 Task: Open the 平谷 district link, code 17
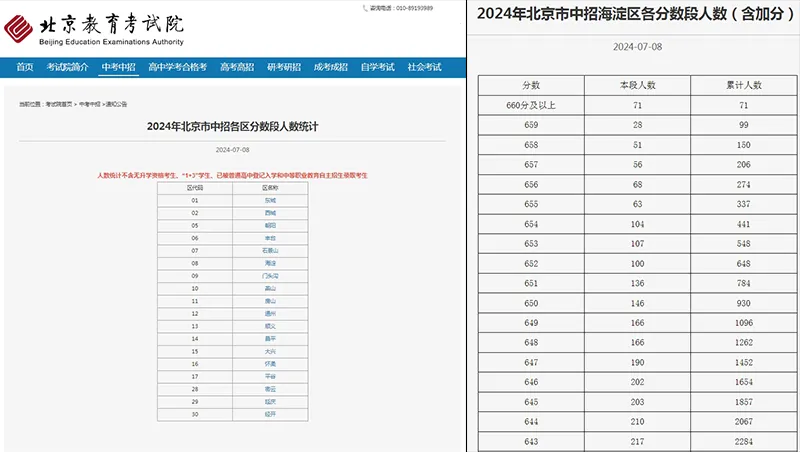[270, 376]
